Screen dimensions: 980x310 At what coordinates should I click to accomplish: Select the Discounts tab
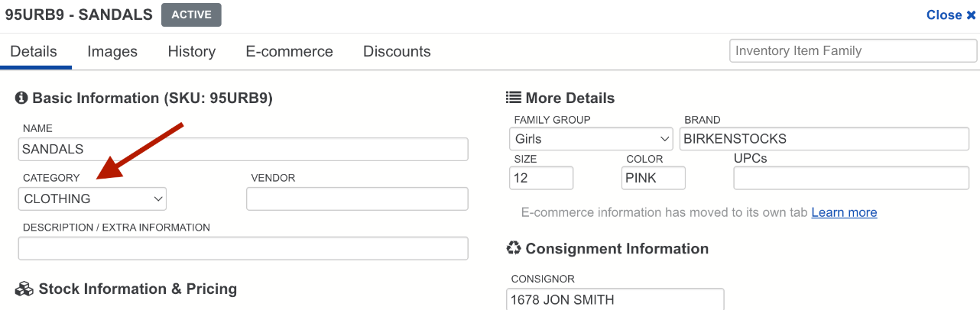point(397,52)
